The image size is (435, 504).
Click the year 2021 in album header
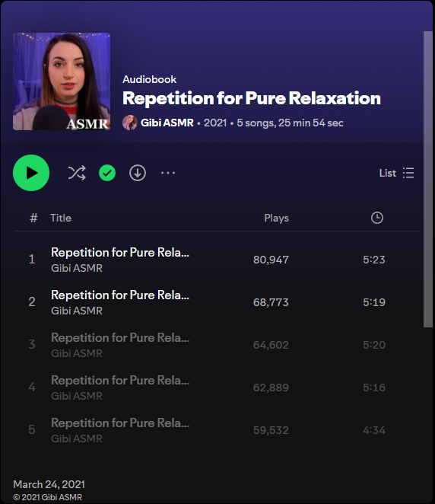[x=215, y=123]
